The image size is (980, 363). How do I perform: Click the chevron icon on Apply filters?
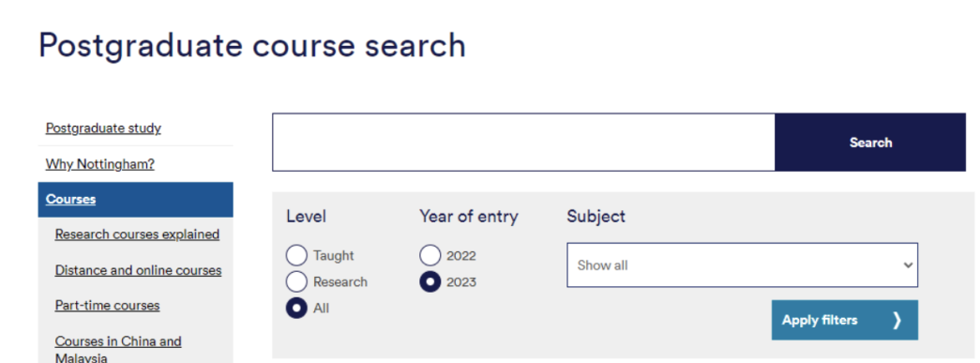(x=897, y=320)
